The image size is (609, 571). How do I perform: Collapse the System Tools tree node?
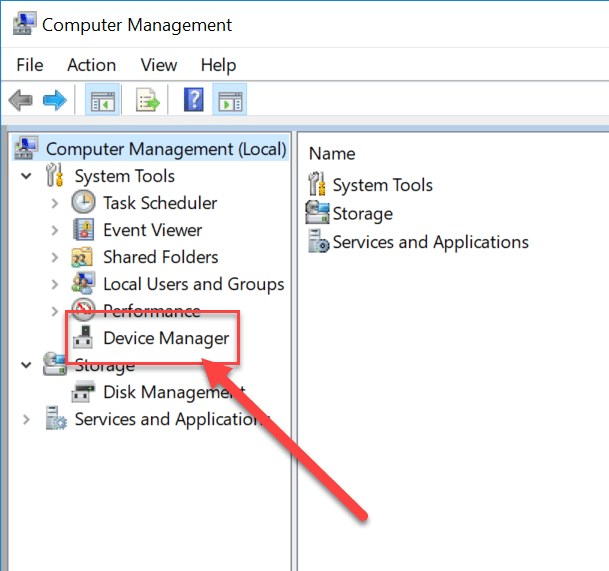click(x=26, y=176)
